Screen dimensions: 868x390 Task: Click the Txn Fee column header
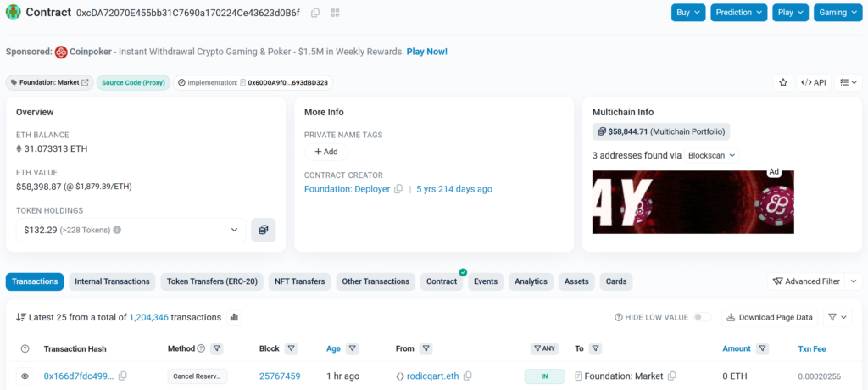tap(812, 348)
